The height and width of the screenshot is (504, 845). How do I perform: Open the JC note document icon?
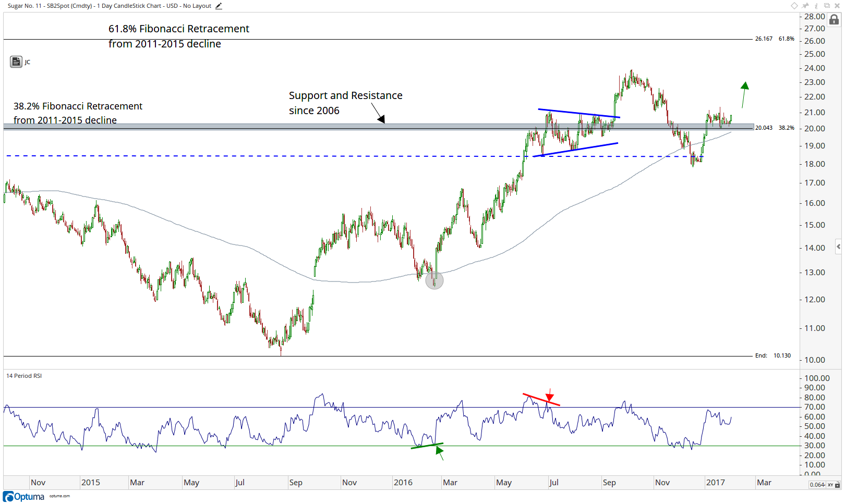pyautogui.click(x=16, y=62)
